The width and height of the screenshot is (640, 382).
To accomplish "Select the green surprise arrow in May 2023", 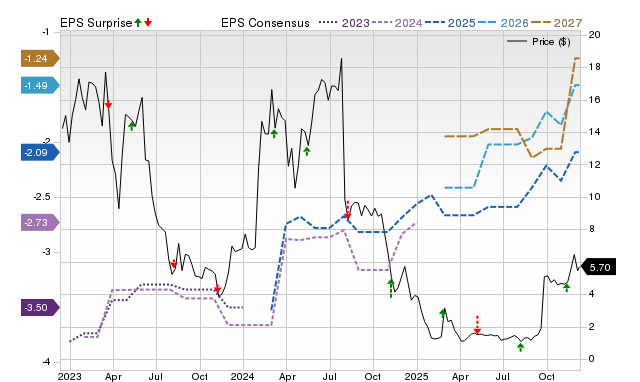I will [x=131, y=126].
